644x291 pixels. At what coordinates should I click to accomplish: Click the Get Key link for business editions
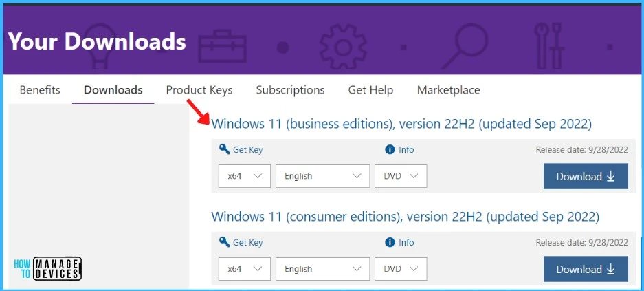click(x=247, y=150)
